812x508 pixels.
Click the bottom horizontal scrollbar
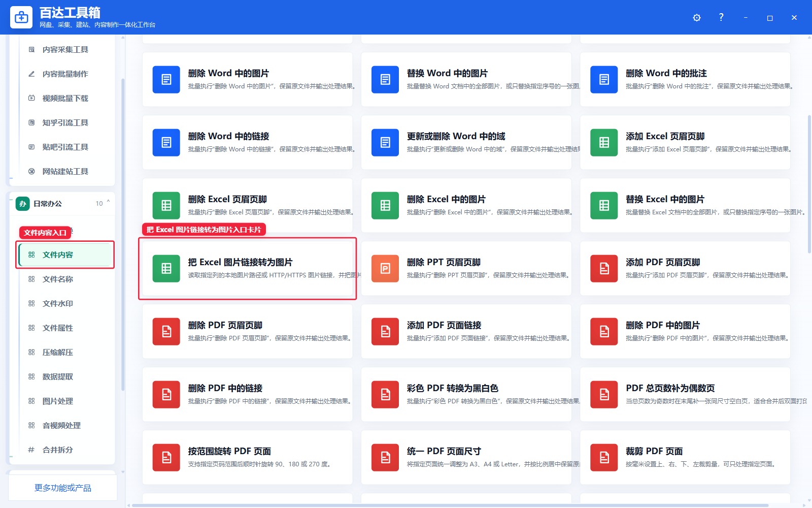[x=450, y=505]
